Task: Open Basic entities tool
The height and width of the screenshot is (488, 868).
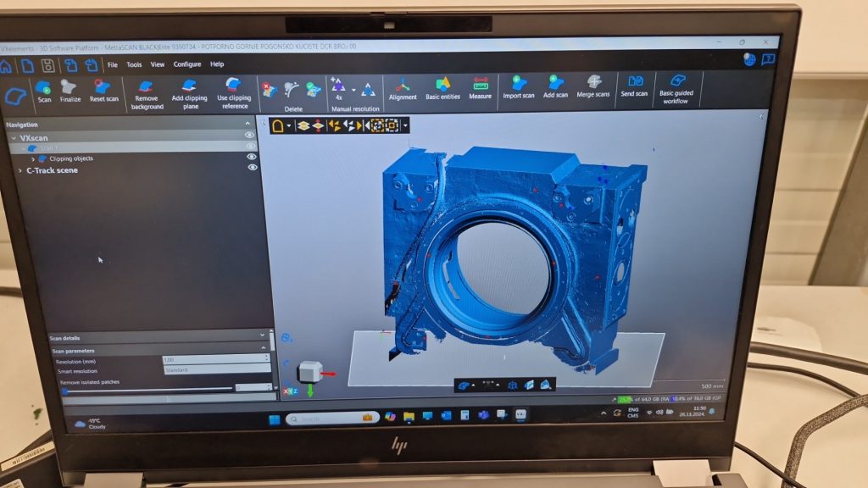Action: click(442, 87)
